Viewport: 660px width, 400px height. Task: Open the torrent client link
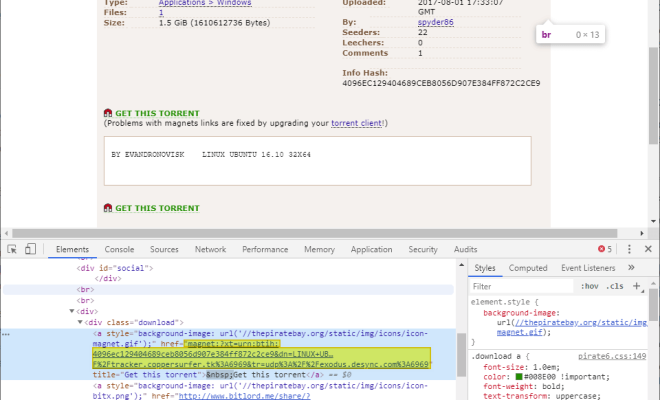coord(357,123)
